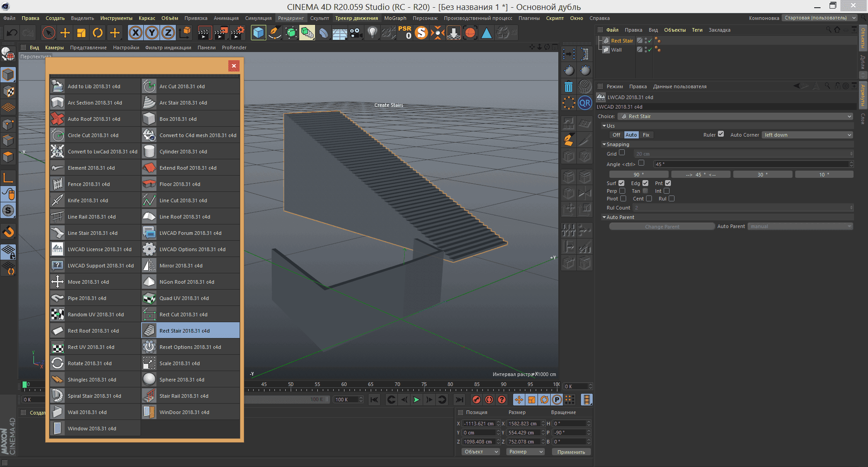Open the Choice Rect Stair dropdown
This screenshot has width=868, height=467.
[x=736, y=116]
